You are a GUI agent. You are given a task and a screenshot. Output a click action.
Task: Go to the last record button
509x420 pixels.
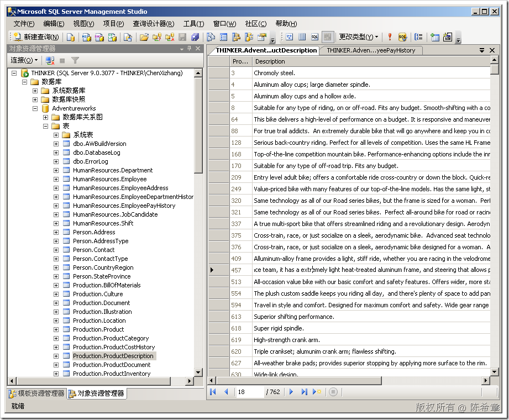pos(304,392)
